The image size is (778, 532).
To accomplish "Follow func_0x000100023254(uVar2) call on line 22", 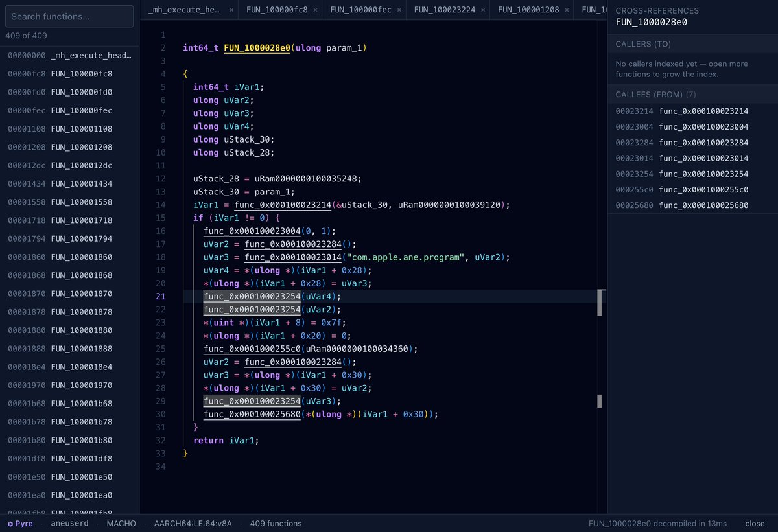I will (253, 310).
